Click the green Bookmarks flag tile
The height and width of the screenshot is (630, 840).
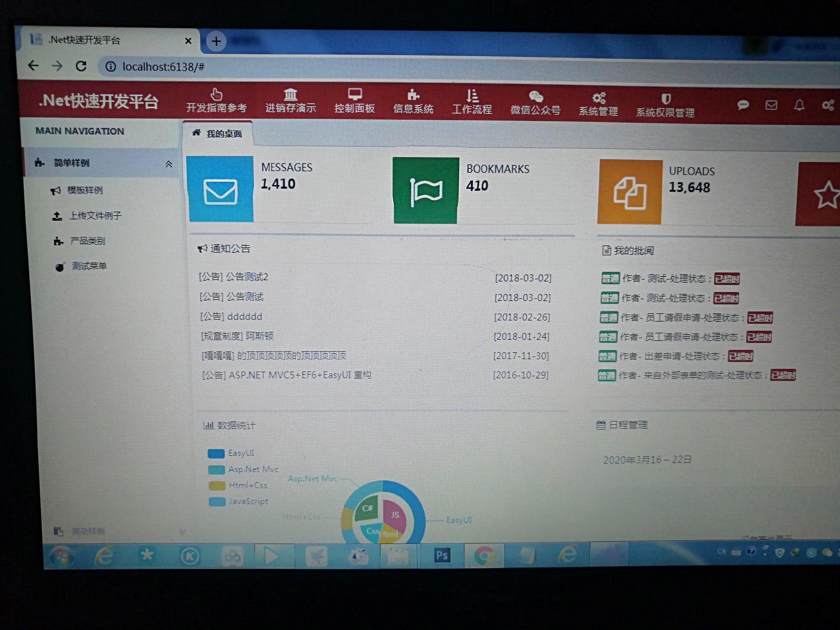point(426,191)
